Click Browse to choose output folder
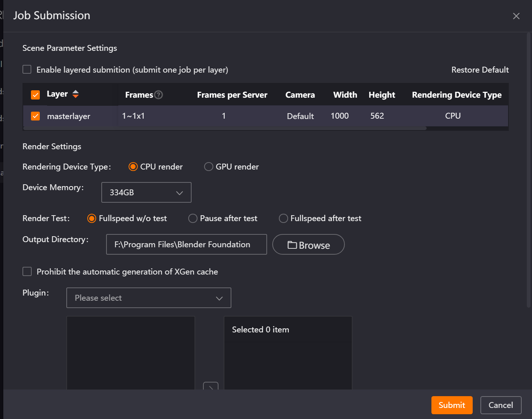 click(x=308, y=245)
